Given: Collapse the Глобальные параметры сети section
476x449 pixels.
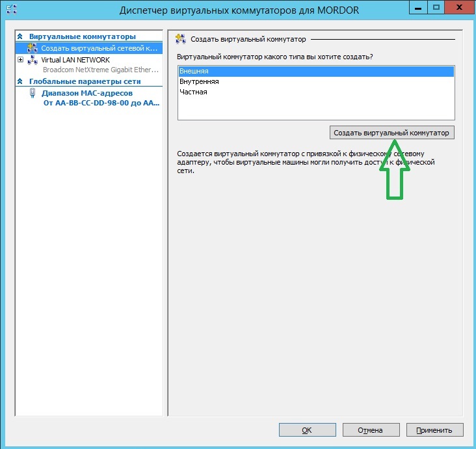Looking at the screenshot, I should tap(20, 81).
